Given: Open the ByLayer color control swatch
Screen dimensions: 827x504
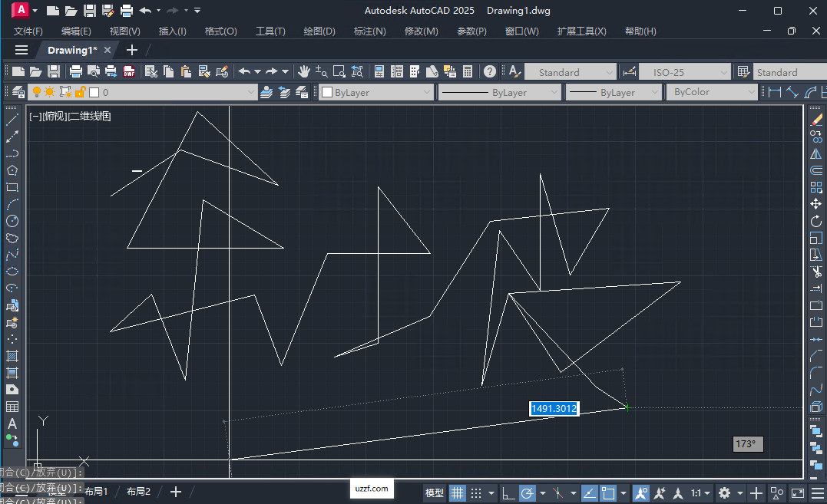Looking at the screenshot, I should point(375,92).
